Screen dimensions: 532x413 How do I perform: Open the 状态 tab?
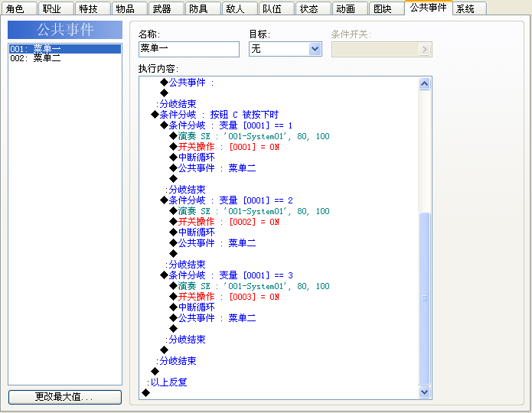tap(313, 8)
